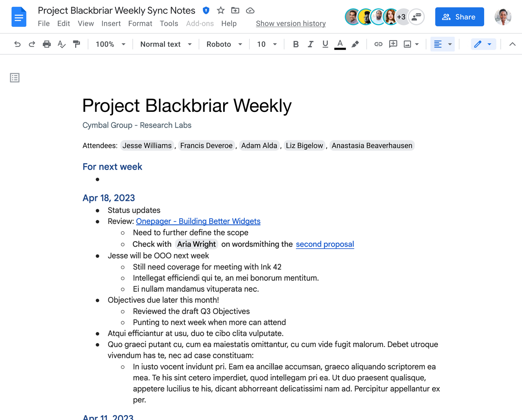This screenshot has width=522, height=420.
Task: Click the Google Docs home icon
Action: tap(19, 17)
